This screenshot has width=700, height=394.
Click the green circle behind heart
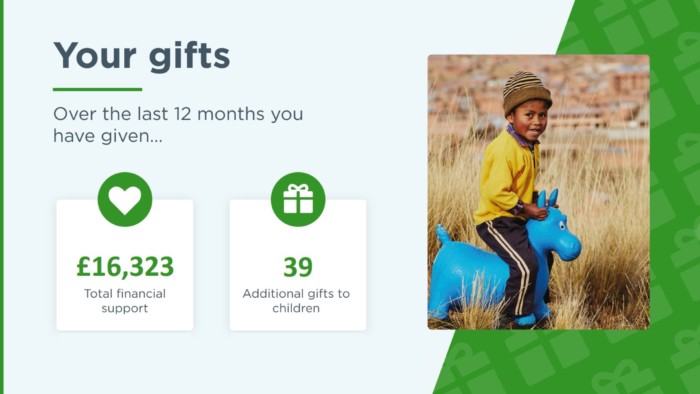click(125, 199)
